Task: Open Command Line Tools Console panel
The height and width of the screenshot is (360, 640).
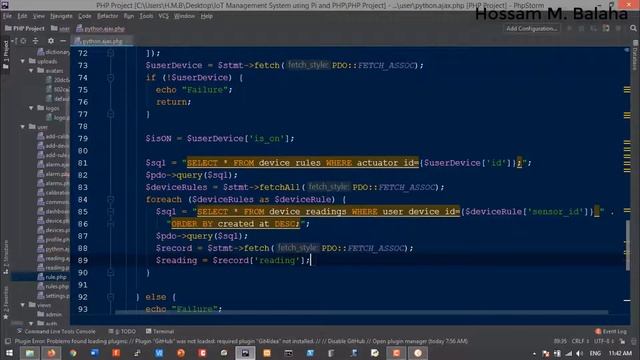Action: (x=56, y=331)
